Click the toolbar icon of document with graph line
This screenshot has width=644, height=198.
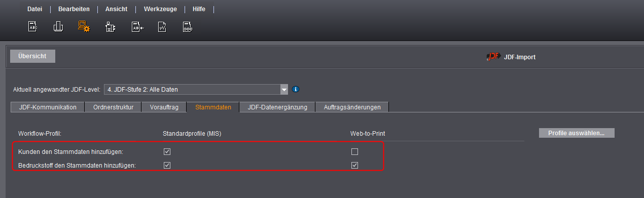tap(162, 27)
